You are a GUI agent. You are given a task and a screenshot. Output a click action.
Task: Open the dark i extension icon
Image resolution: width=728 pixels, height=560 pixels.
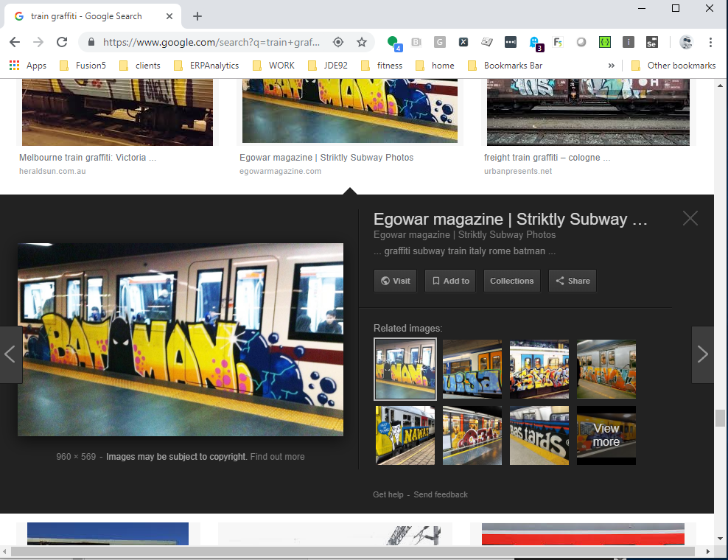click(629, 42)
